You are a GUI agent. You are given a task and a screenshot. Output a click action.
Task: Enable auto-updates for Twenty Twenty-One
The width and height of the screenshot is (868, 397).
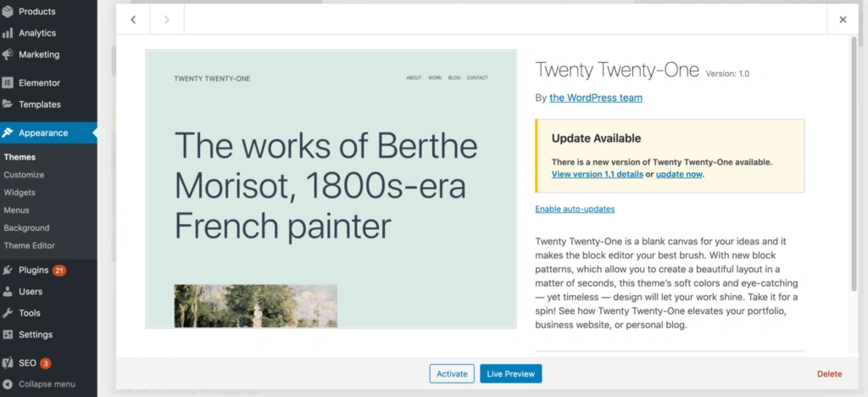575,209
